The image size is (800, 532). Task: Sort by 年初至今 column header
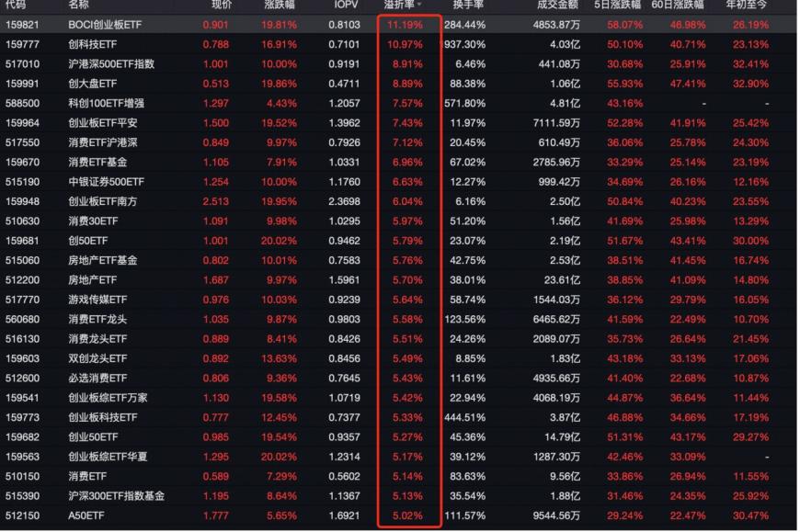(x=747, y=5)
